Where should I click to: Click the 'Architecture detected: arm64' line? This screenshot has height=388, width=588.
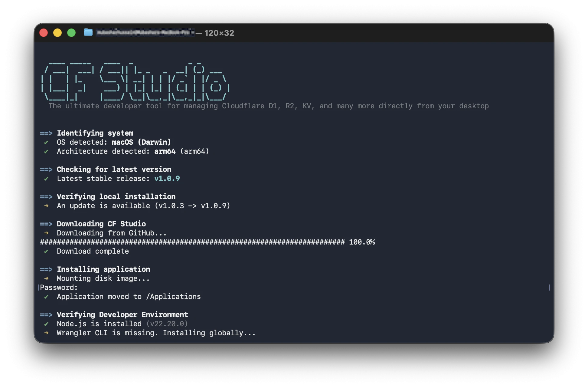[x=133, y=151]
